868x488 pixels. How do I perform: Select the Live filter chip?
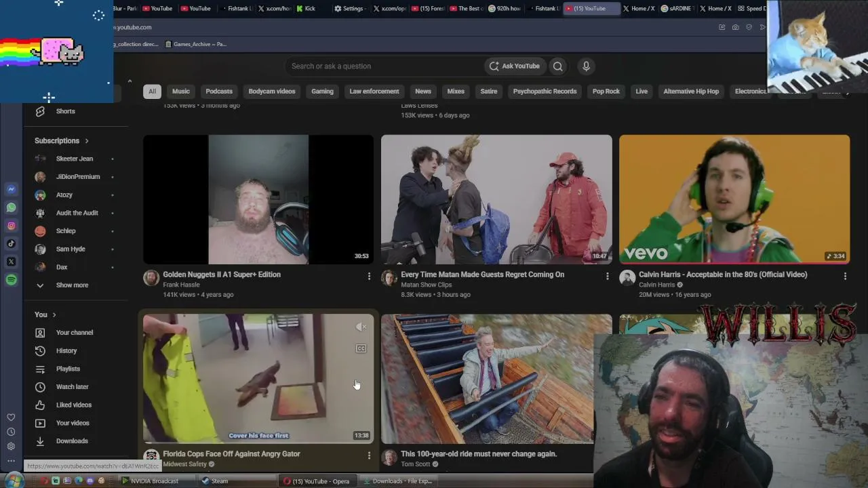[x=642, y=91]
